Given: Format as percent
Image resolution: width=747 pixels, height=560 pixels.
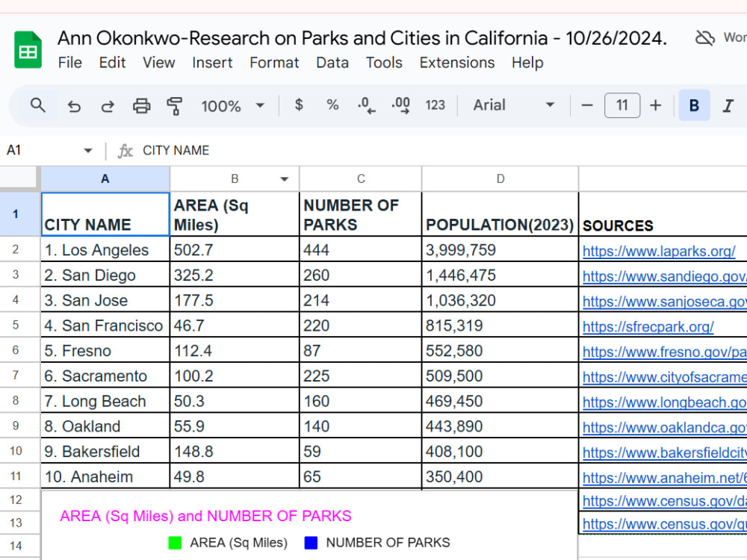Looking at the screenshot, I should click(x=332, y=105).
